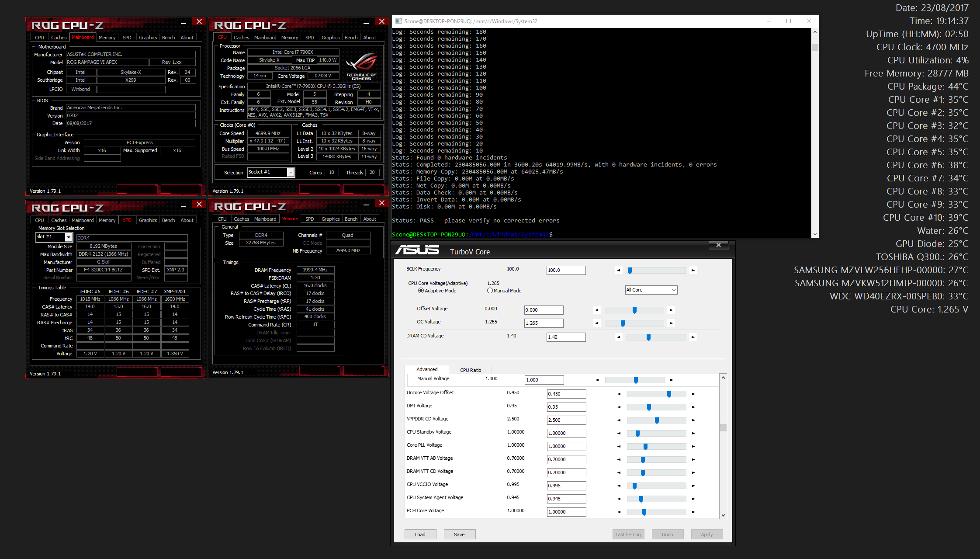Increase Offset Voltage with right arrow
Image resolution: width=980 pixels, height=559 pixels.
(671, 310)
